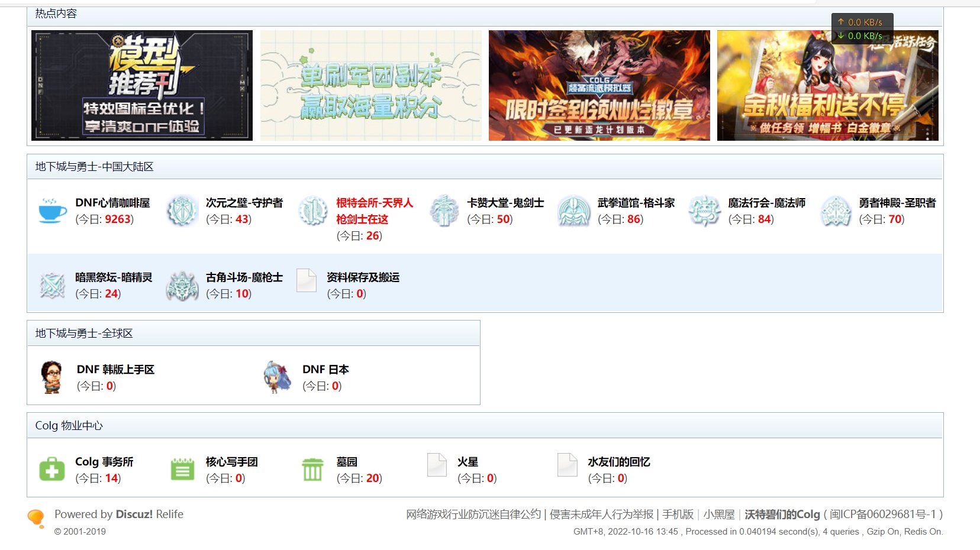The height and width of the screenshot is (550, 980).
Task: Click the 武拳道馆-格斗家 emblem icon
Action: click(574, 211)
